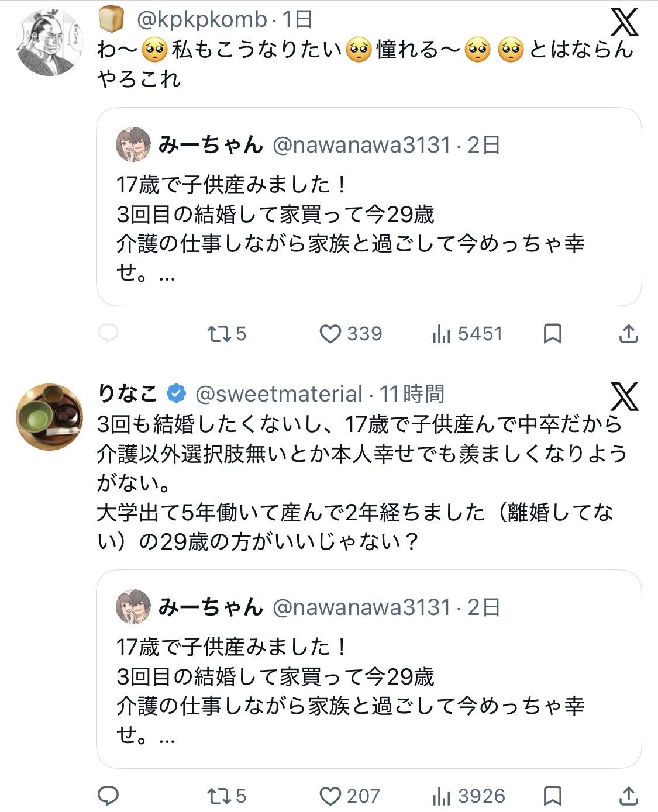Screen dimensions: 658x812
Task: Like the first tweet with 339 likes
Action: [x=330, y=334]
